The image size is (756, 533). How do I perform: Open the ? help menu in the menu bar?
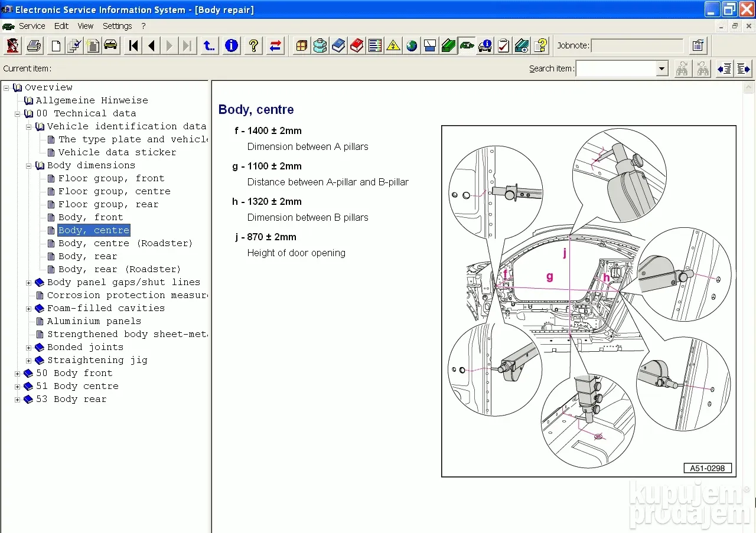(144, 26)
